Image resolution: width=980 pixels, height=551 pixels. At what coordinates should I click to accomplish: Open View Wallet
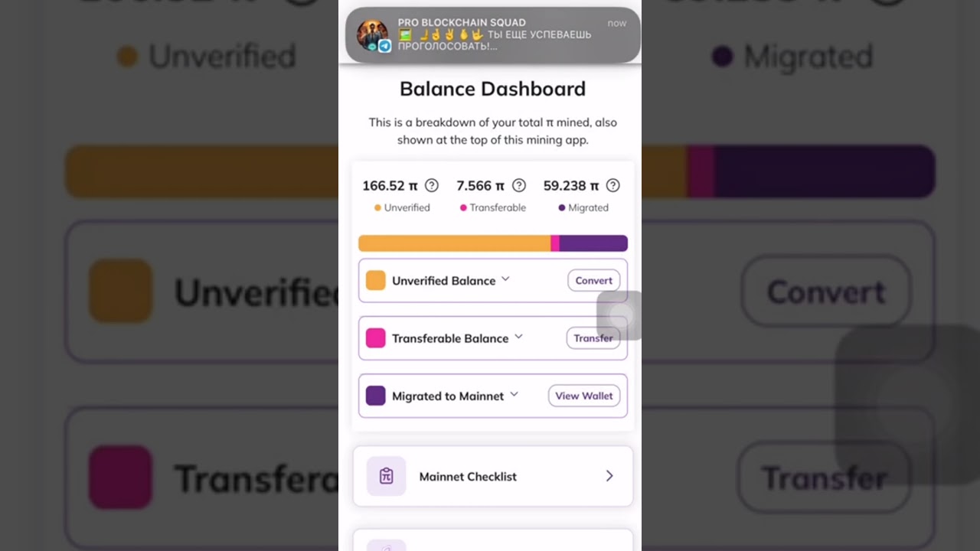[x=584, y=396]
